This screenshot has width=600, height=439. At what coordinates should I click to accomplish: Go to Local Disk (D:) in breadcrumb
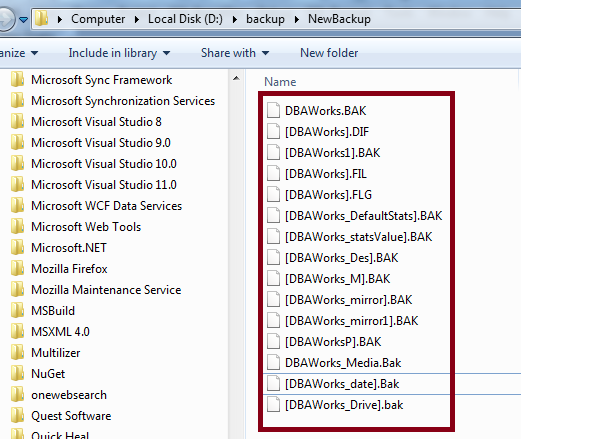coord(185,19)
